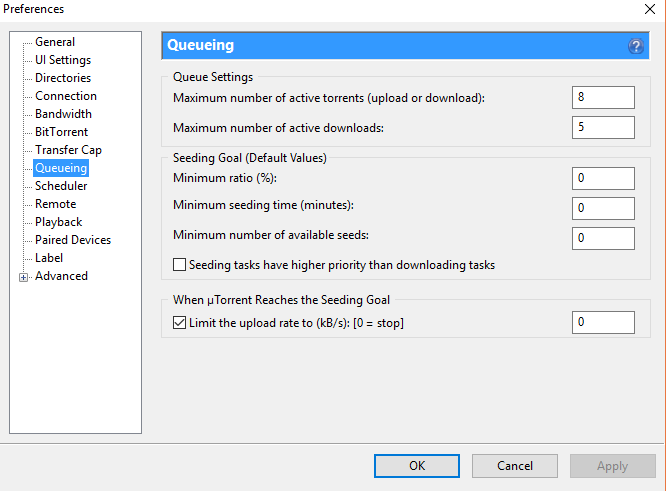Viewport: 666px width, 491px height.
Task: Open BitTorrent settings section
Action: click(x=62, y=132)
